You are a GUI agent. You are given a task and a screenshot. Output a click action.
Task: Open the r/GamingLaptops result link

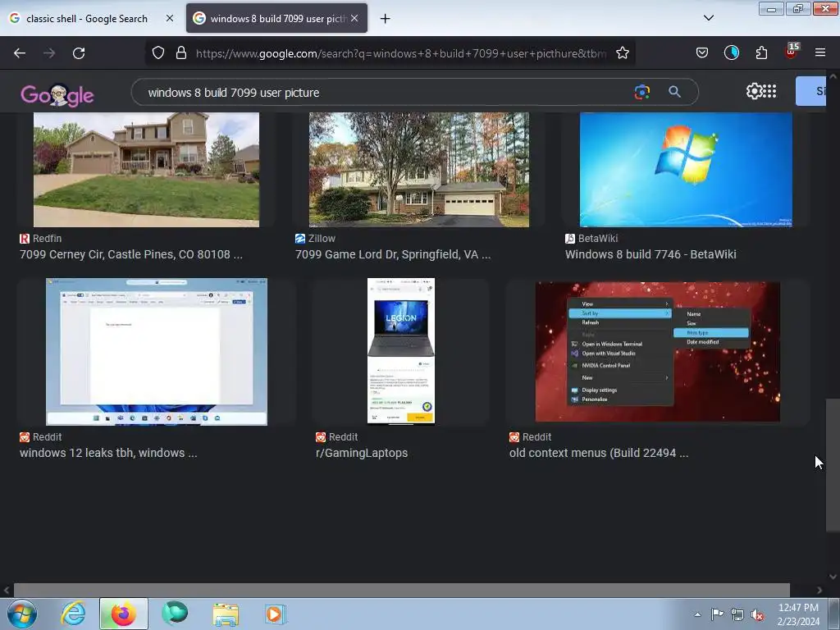tap(362, 453)
